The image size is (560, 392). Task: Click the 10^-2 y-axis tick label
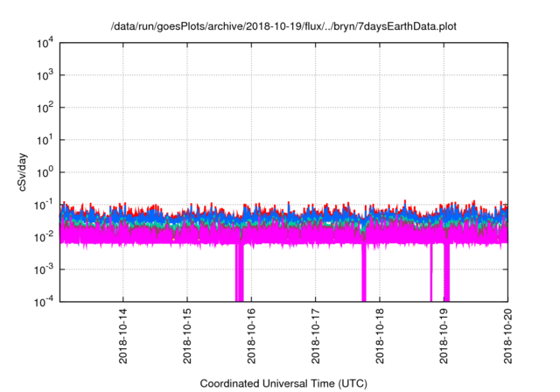click(x=45, y=237)
